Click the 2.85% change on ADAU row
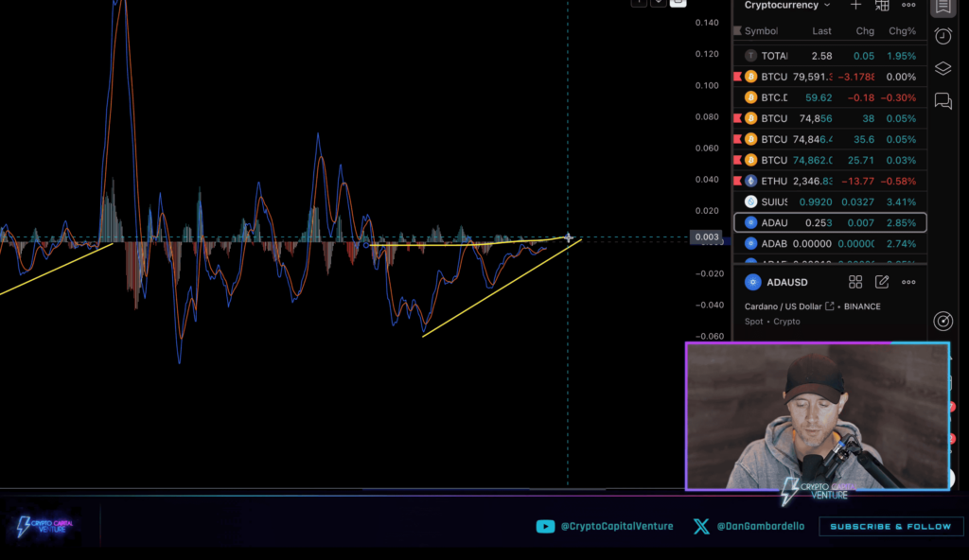 click(901, 222)
